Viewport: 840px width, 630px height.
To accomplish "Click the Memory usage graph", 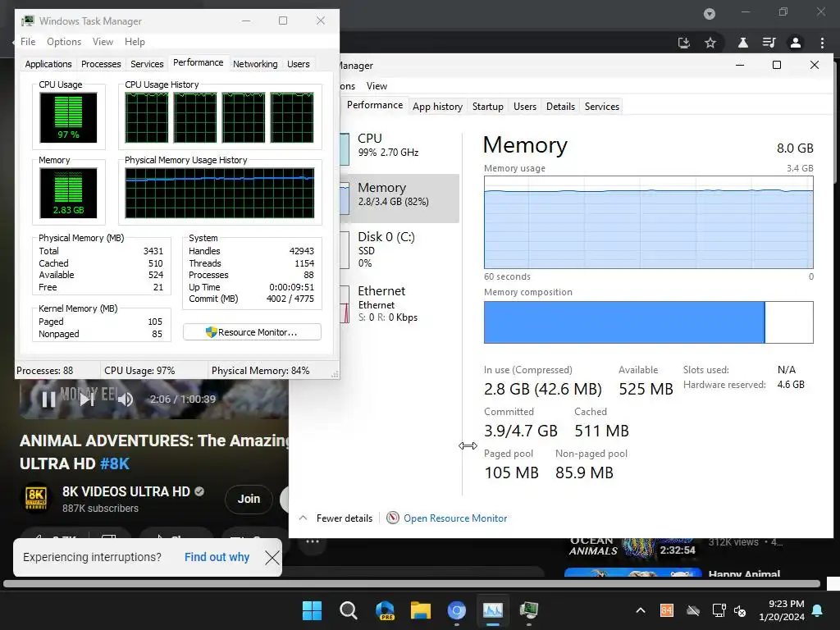I will (x=648, y=222).
